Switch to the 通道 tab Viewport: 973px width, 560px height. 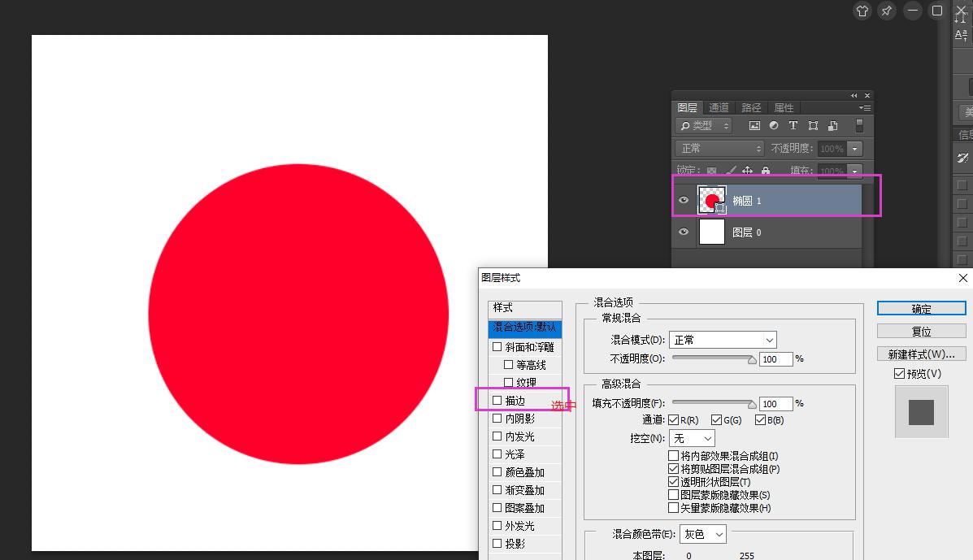[719, 108]
